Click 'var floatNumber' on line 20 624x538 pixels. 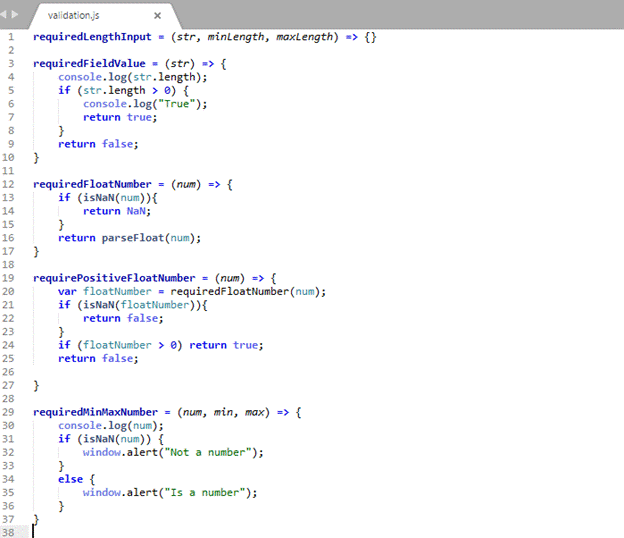(105, 292)
